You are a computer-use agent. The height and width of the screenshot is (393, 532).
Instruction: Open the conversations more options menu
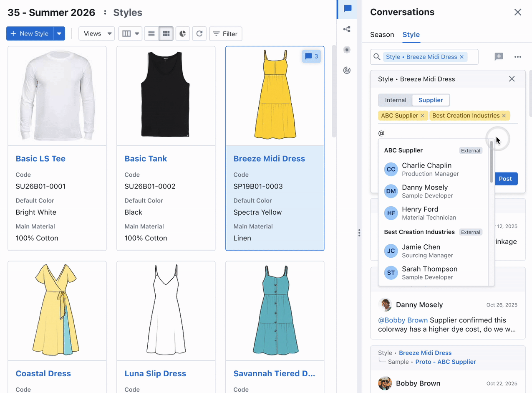pyautogui.click(x=518, y=57)
